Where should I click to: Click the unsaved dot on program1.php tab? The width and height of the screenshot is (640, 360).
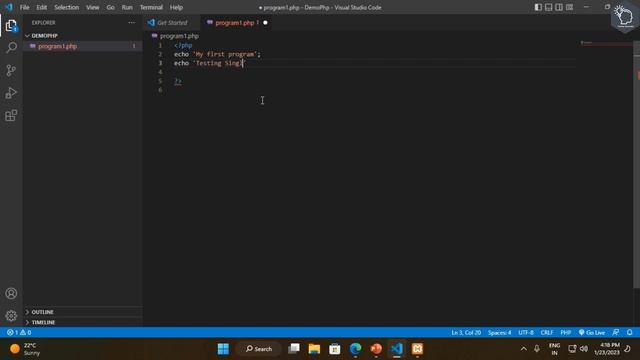point(265,23)
